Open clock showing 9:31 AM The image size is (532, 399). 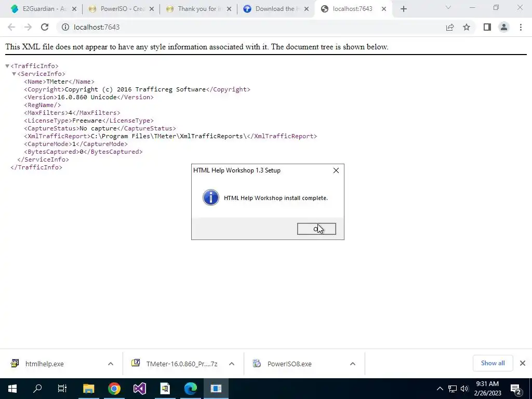click(x=487, y=389)
